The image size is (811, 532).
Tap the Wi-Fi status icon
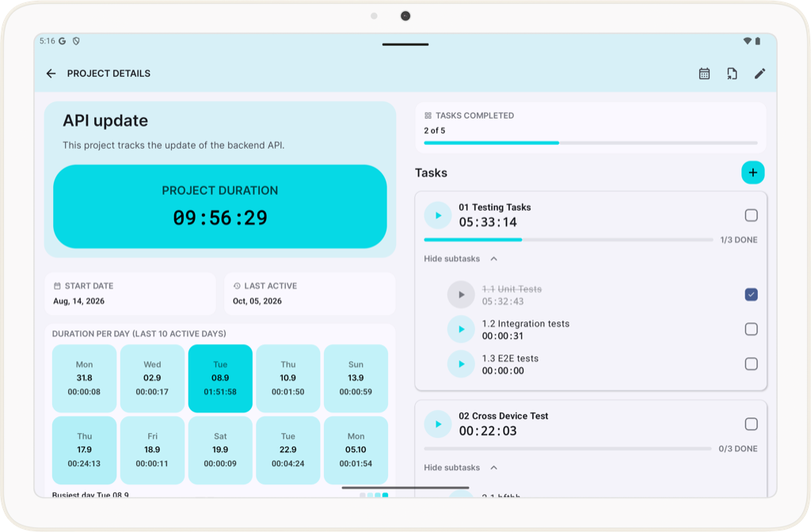click(x=747, y=41)
